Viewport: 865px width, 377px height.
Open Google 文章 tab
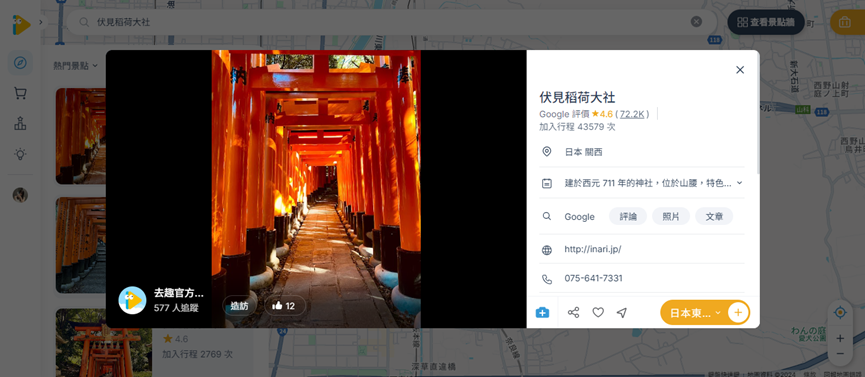tap(714, 216)
